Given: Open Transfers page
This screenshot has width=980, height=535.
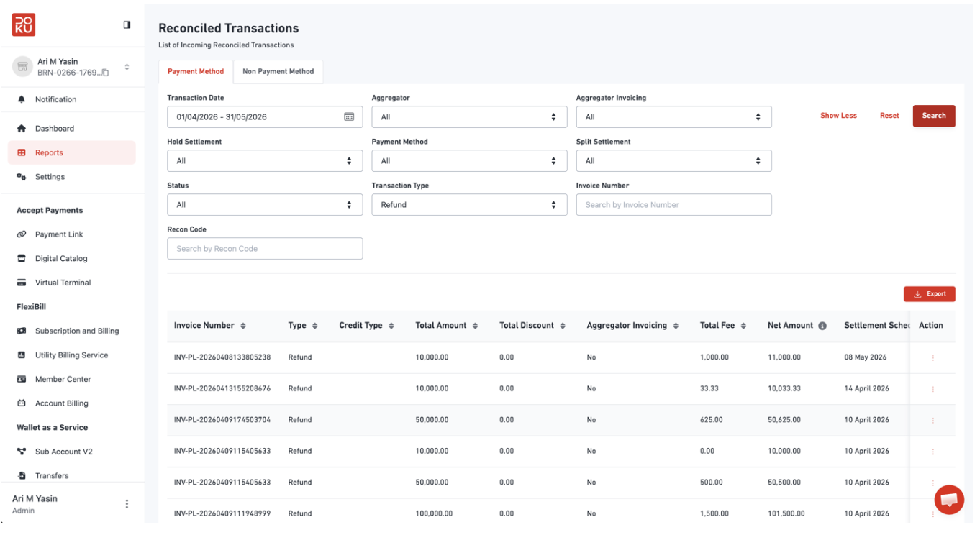Looking at the screenshot, I should (52, 476).
